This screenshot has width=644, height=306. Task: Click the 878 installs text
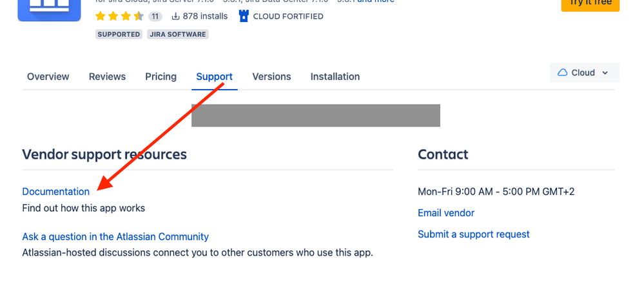205,16
